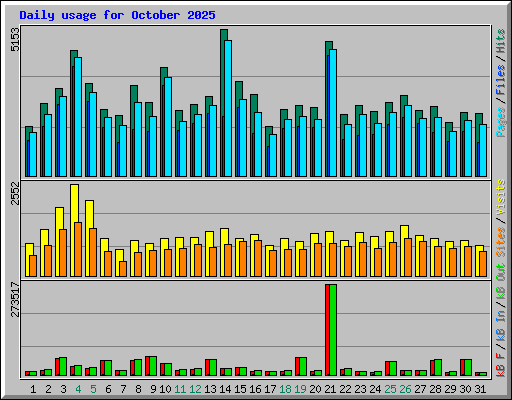Click the orange sites bar for day 3
This screenshot has width=512, height=400.
63,253
